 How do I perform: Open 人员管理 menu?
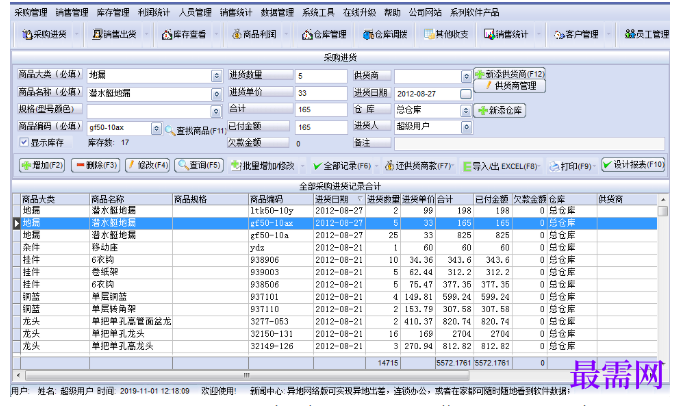(195, 12)
